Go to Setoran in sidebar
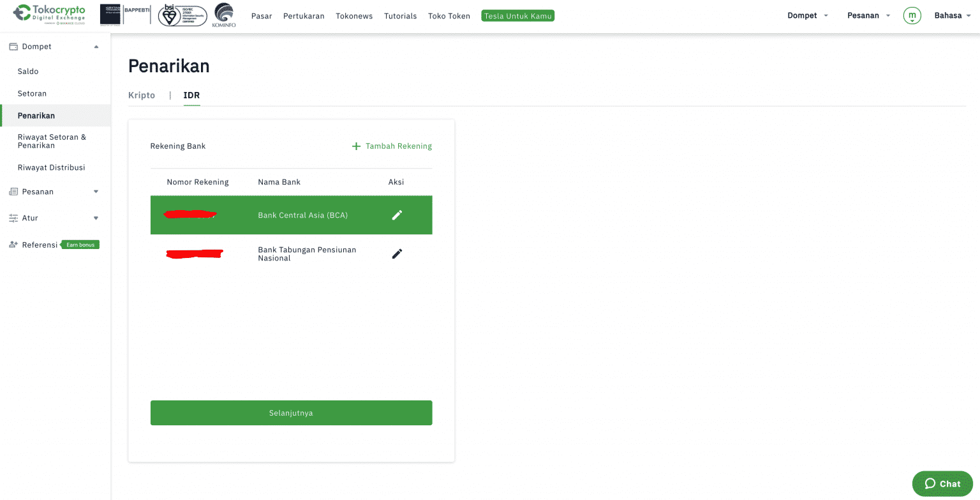Viewport: 980px width, 500px height. pyautogui.click(x=32, y=93)
